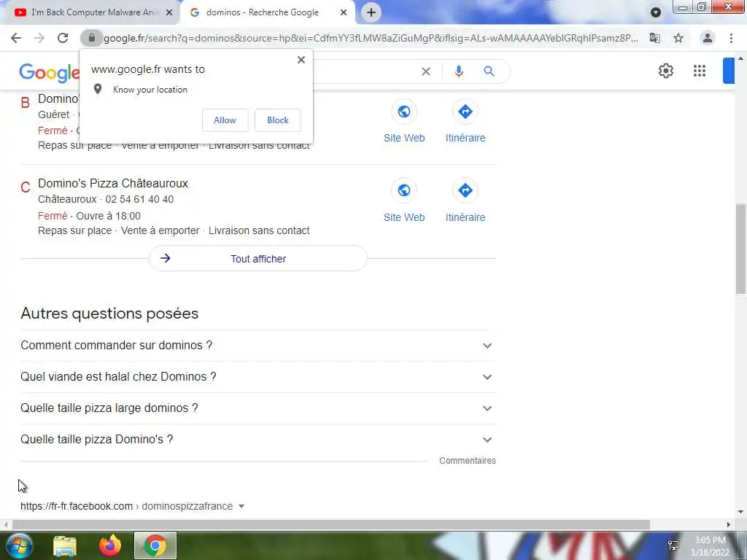Click the vertical scrollbar thumb
The width and height of the screenshot is (747, 560).
point(740,249)
